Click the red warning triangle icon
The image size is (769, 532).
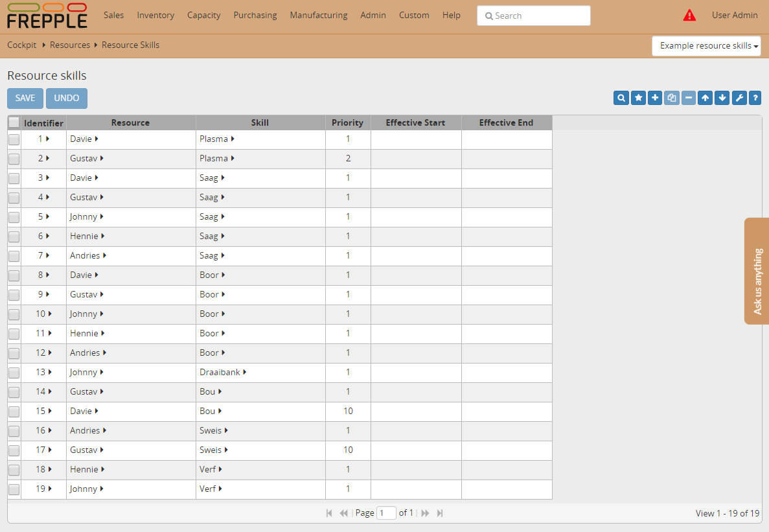click(x=689, y=16)
